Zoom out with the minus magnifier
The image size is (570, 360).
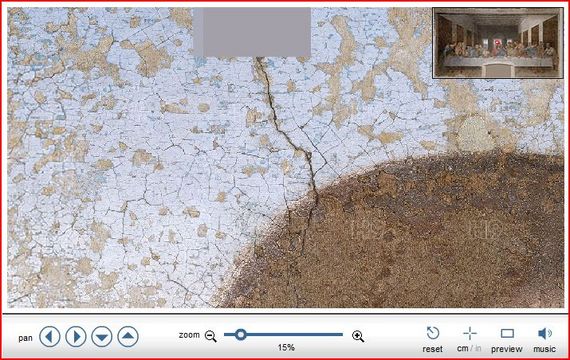click(211, 336)
